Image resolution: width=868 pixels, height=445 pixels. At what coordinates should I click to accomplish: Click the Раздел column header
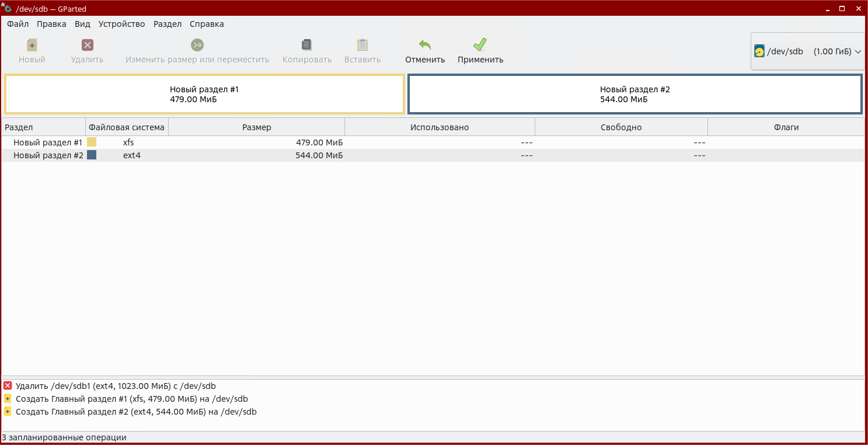(x=44, y=127)
